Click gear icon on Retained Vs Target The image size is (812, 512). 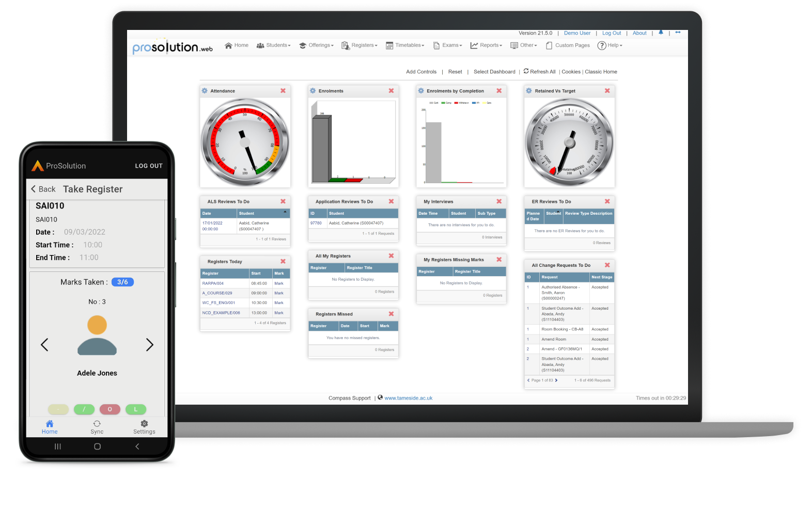529,91
